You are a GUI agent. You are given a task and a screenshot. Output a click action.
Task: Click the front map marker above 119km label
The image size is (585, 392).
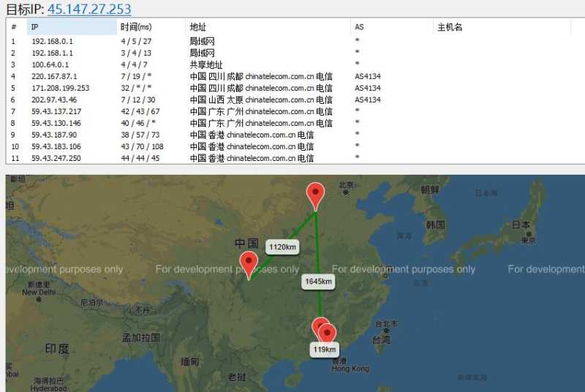pyautogui.click(x=327, y=333)
